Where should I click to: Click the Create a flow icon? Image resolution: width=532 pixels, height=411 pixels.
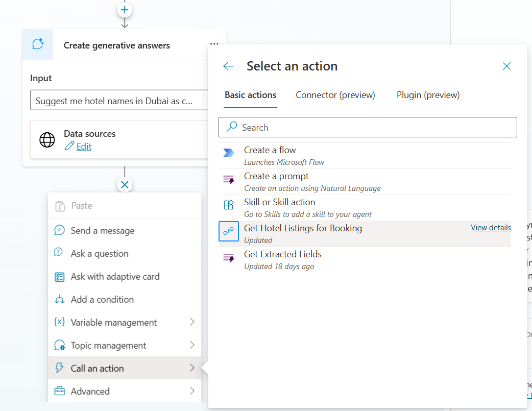pyautogui.click(x=228, y=153)
